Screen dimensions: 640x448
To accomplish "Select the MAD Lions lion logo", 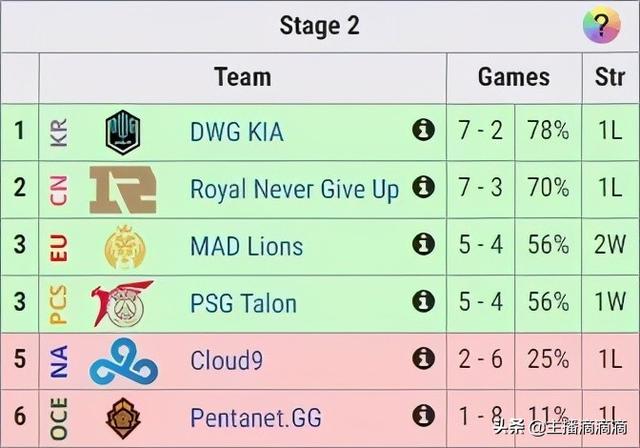I will [x=123, y=246].
